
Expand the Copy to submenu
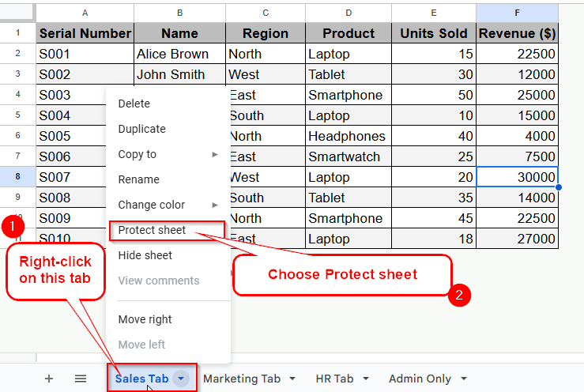pyautogui.click(x=168, y=154)
